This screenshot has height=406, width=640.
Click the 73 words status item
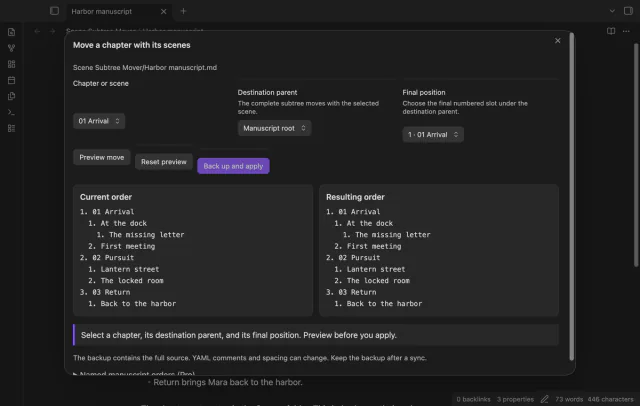click(569, 399)
